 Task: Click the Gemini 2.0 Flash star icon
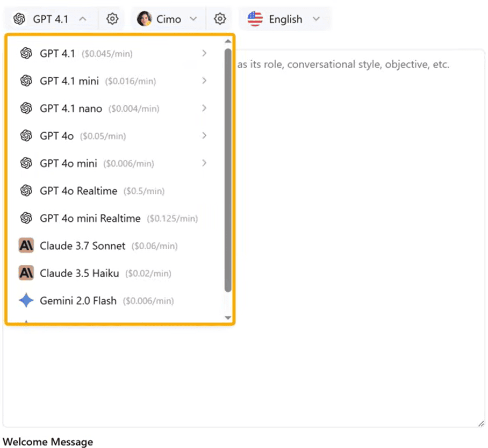tap(26, 301)
